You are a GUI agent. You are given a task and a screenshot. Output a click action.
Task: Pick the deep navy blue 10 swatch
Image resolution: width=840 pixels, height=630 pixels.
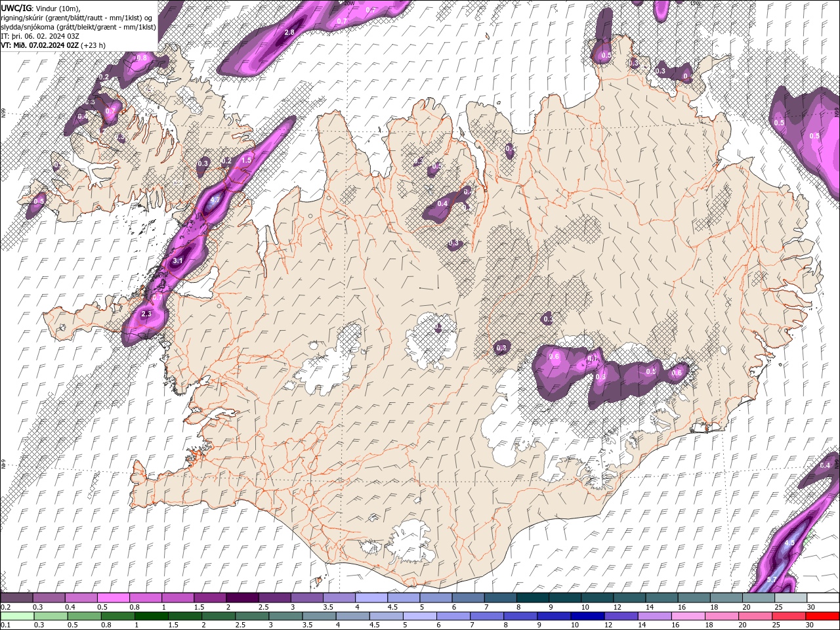tap(587, 616)
